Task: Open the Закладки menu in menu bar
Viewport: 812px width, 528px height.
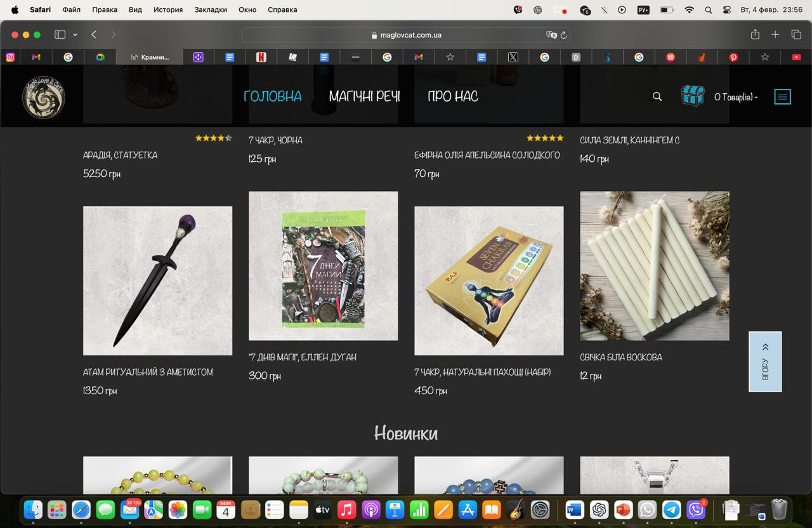Action: [211, 10]
